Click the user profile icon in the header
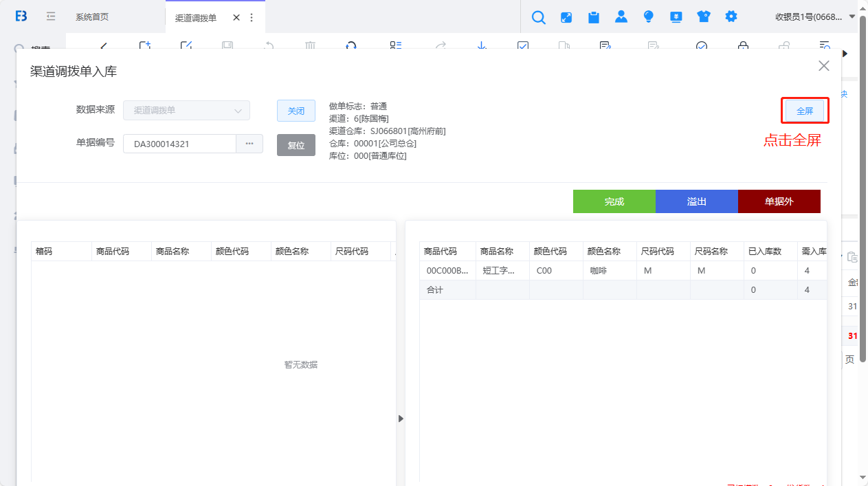 click(x=621, y=16)
